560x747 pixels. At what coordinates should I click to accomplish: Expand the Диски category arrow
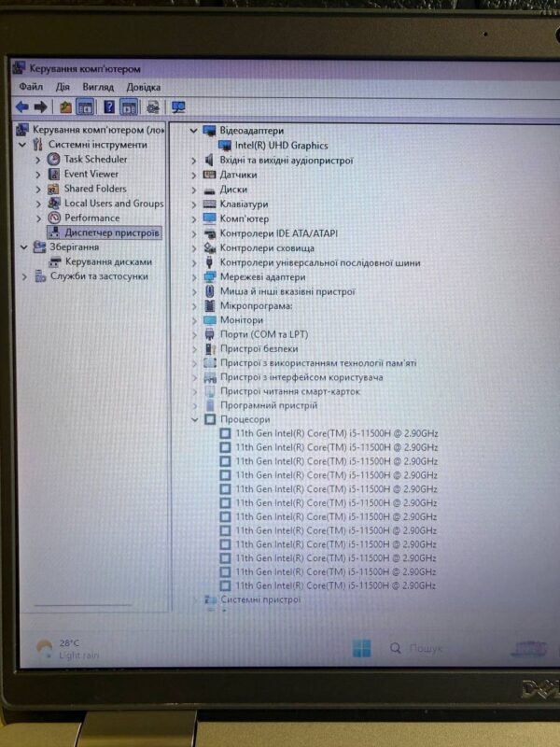click(x=194, y=190)
